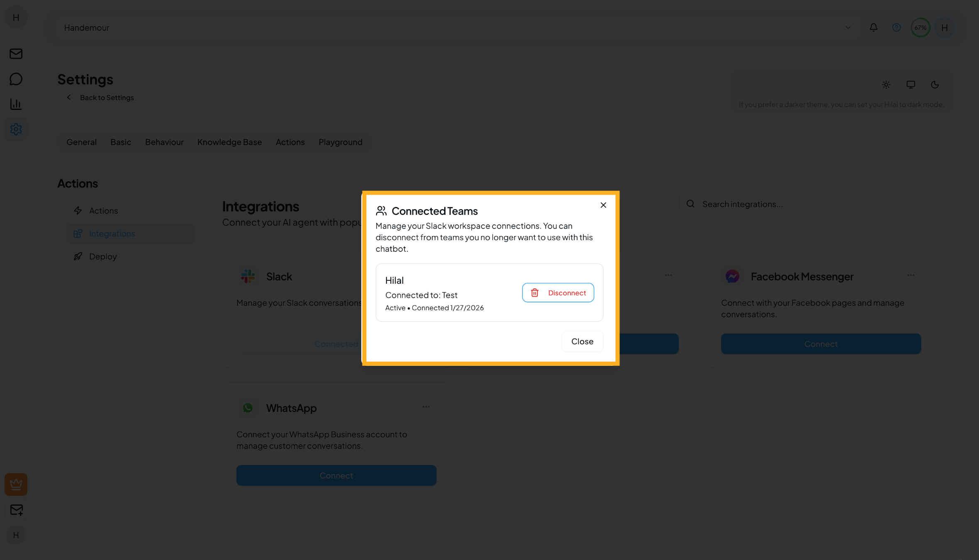Focus the Search integrations field
The height and width of the screenshot is (560, 979).
click(x=814, y=204)
